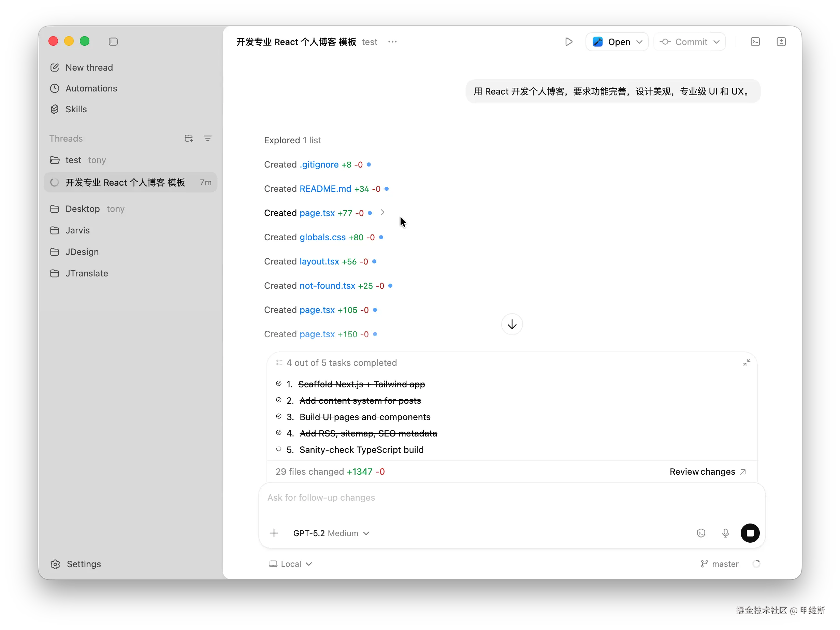Click the plus attach icon in composer
This screenshot has width=840, height=630.
point(274,533)
